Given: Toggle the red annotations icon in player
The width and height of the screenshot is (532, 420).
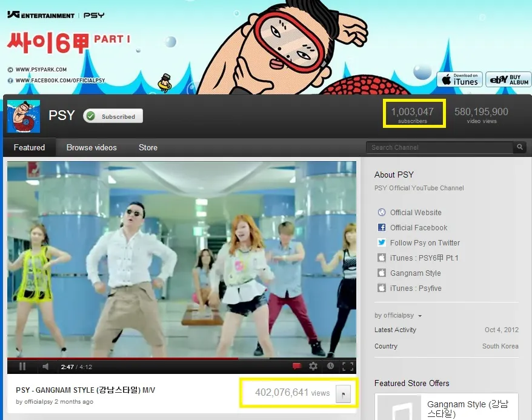Looking at the screenshot, I should (297, 366).
